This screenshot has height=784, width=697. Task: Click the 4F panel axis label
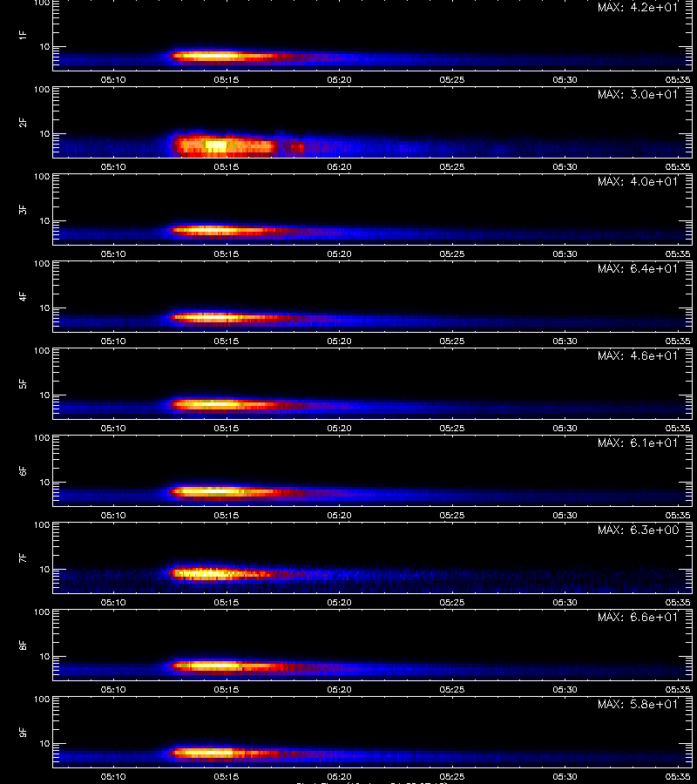pyautogui.click(x=23, y=296)
